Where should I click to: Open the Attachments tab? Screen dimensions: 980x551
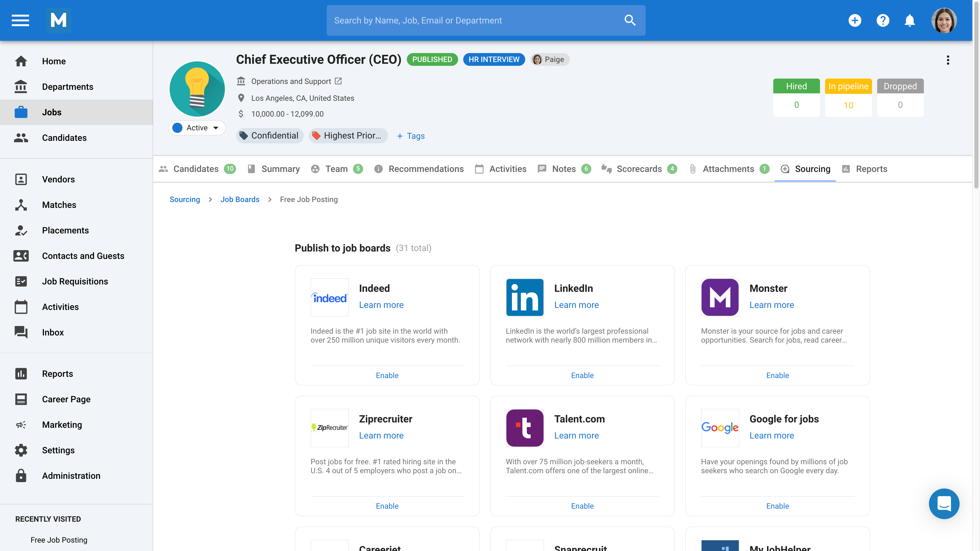click(x=728, y=169)
